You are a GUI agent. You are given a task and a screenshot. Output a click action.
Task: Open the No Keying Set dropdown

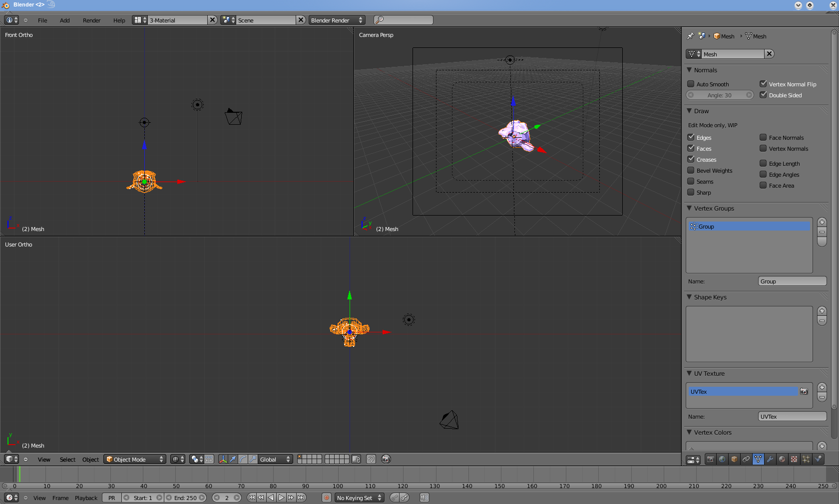359,498
